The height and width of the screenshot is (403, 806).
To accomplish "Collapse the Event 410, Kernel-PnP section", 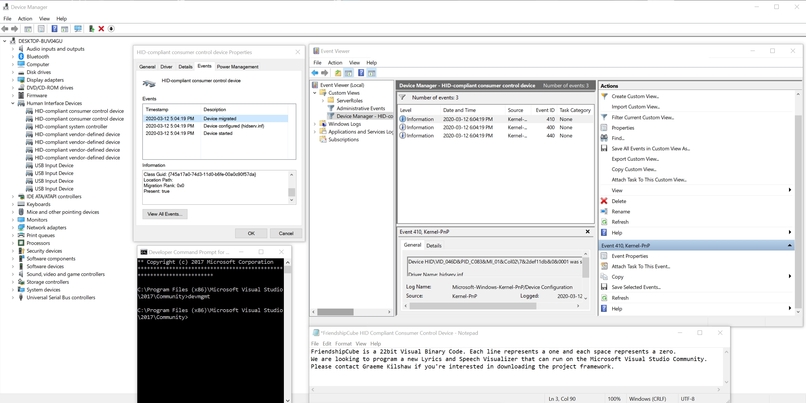I will click(x=789, y=245).
